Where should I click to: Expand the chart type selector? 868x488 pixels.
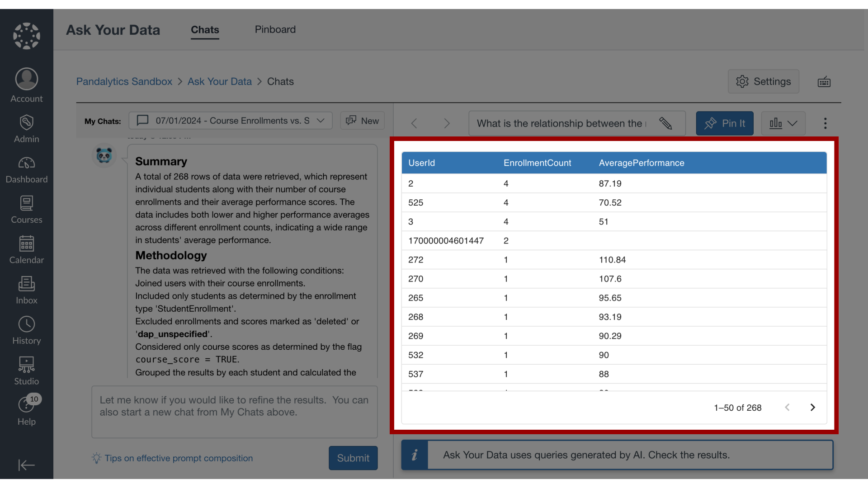click(x=782, y=123)
